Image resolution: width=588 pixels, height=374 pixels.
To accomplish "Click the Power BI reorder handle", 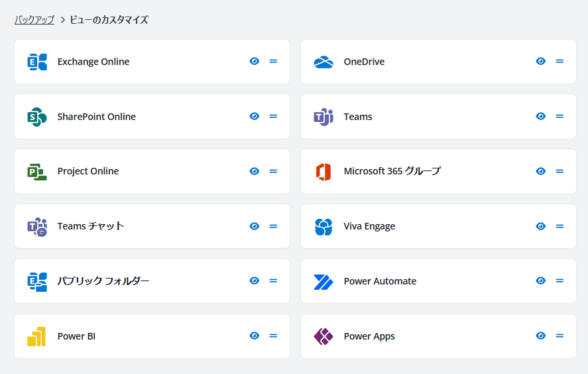I will 273,336.
